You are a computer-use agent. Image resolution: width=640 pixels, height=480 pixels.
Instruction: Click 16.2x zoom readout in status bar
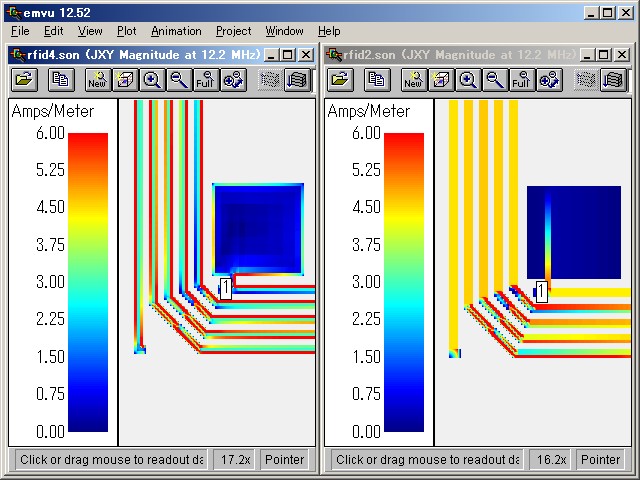[x=551, y=460]
